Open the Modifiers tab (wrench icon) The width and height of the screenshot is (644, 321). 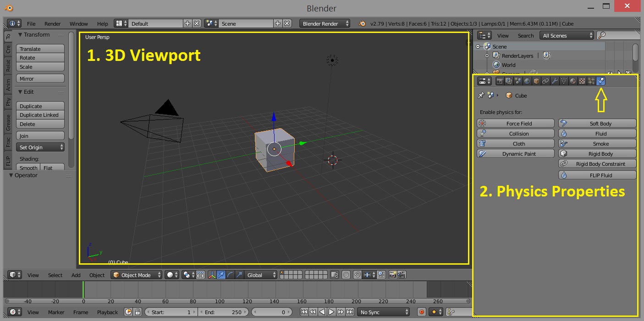pyautogui.click(x=555, y=81)
